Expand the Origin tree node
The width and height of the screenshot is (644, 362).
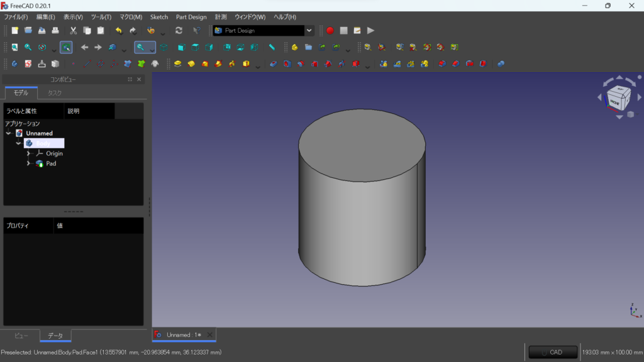(x=28, y=153)
